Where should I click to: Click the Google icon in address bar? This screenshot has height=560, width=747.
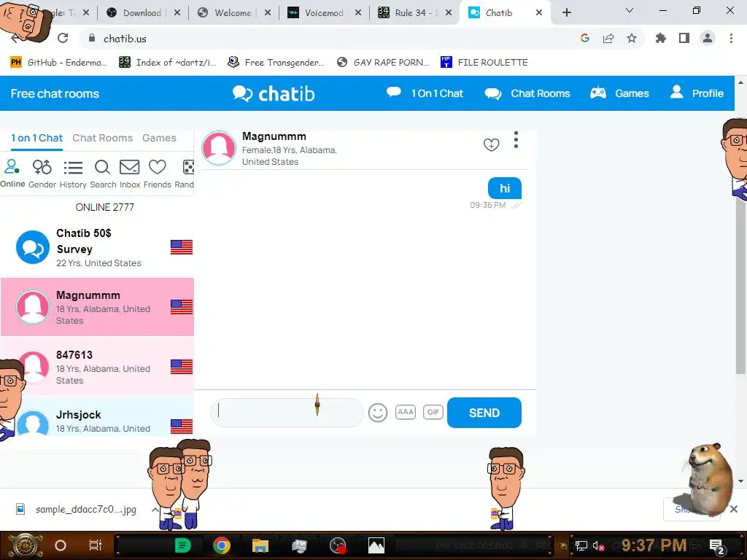585,38
